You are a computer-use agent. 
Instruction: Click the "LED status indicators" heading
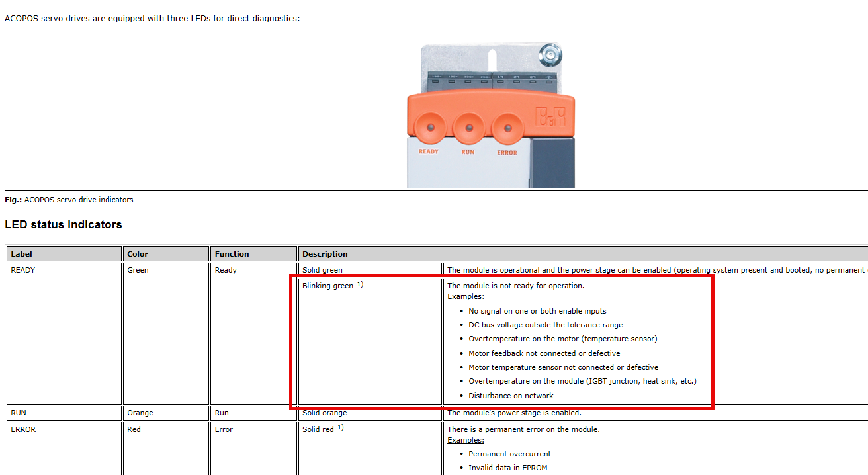click(64, 224)
